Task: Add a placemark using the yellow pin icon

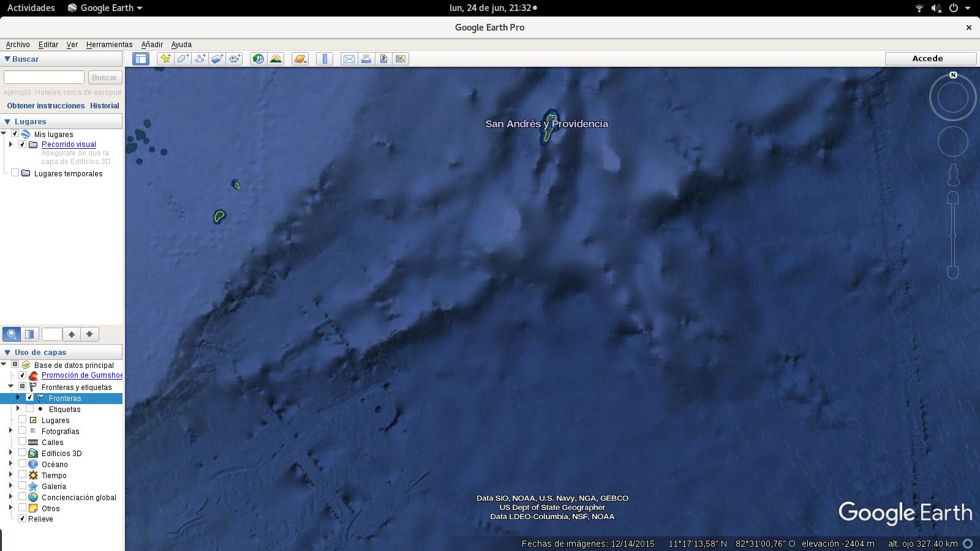Action: (x=165, y=59)
